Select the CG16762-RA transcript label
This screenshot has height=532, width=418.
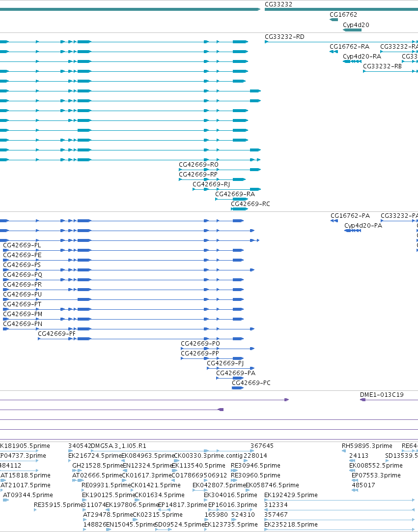pyautogui.click(x=349, y=47)
